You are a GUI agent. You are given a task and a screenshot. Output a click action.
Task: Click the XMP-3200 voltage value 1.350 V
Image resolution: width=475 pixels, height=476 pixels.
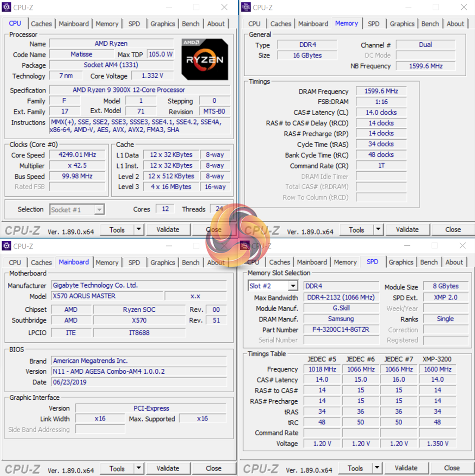point(438,444)
